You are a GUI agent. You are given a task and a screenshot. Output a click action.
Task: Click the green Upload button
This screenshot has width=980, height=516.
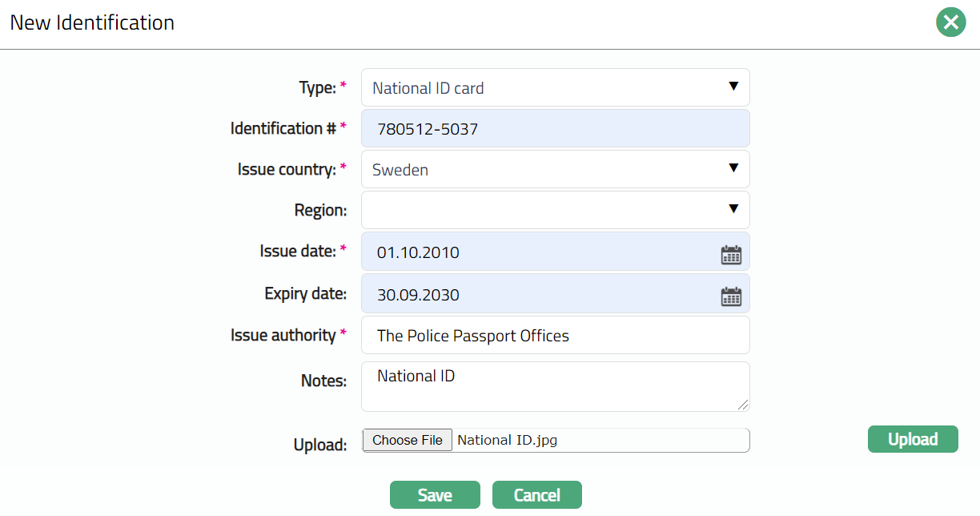[912, 439]
